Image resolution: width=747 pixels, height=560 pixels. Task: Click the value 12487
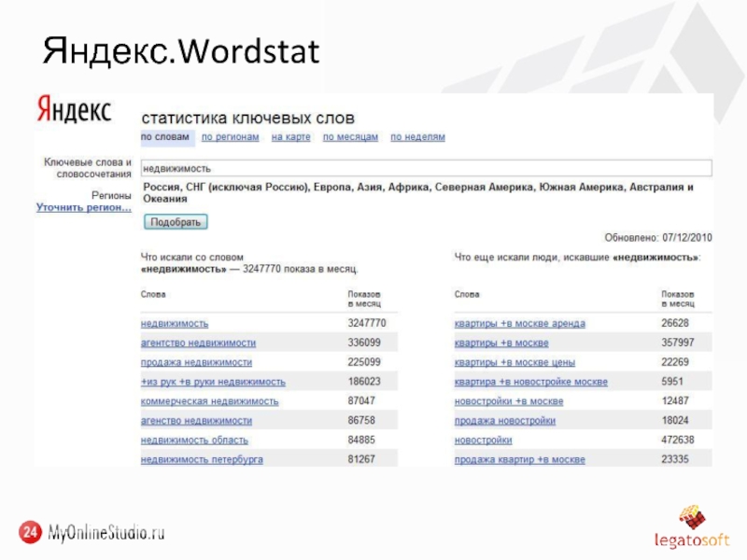click(675, 401)
